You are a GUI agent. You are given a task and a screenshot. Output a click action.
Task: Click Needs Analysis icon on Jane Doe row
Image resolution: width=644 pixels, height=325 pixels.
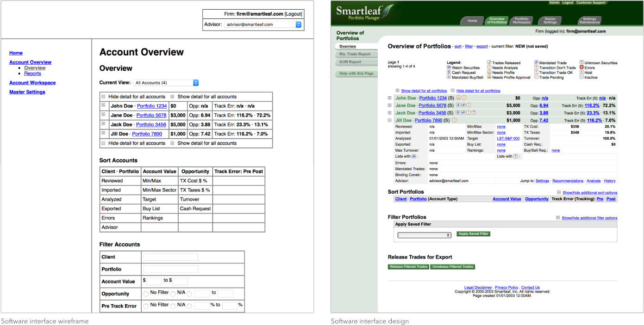coord(469,105)
